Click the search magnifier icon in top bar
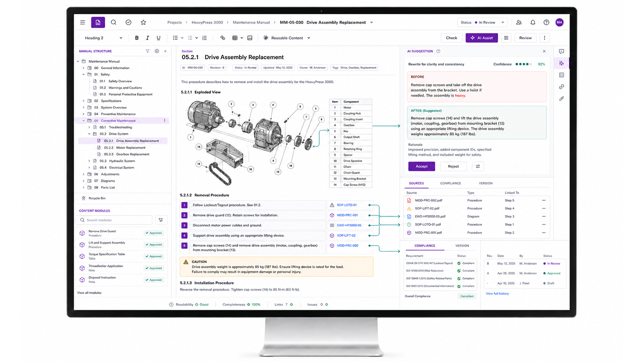644x362 pixels. point(113,22)
